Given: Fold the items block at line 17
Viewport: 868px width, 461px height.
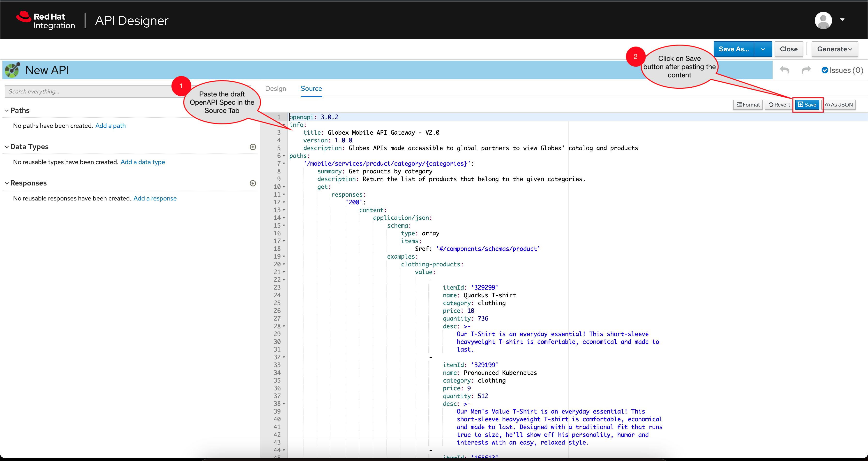Looking at the screenshot, I should [284, 241].
